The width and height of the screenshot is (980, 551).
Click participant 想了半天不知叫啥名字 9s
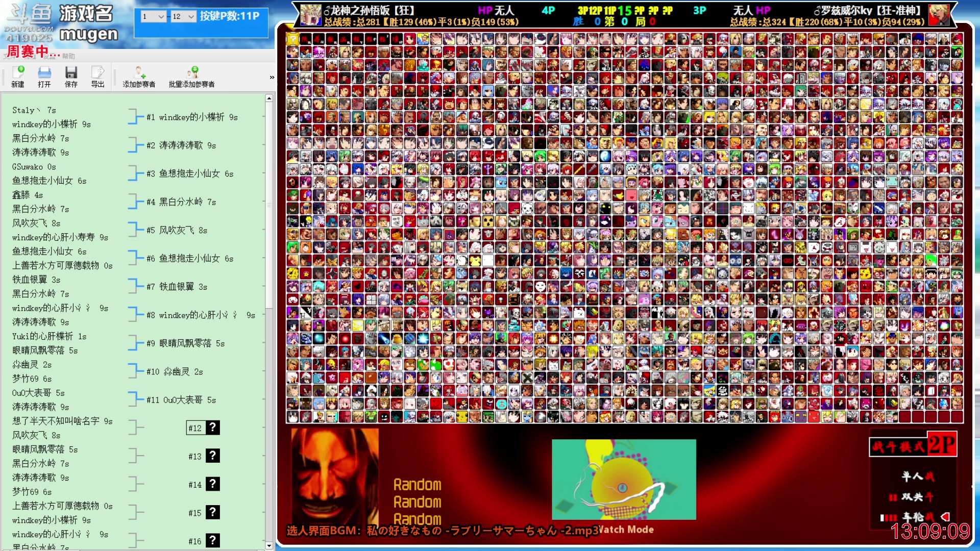[x=62, y=421]
